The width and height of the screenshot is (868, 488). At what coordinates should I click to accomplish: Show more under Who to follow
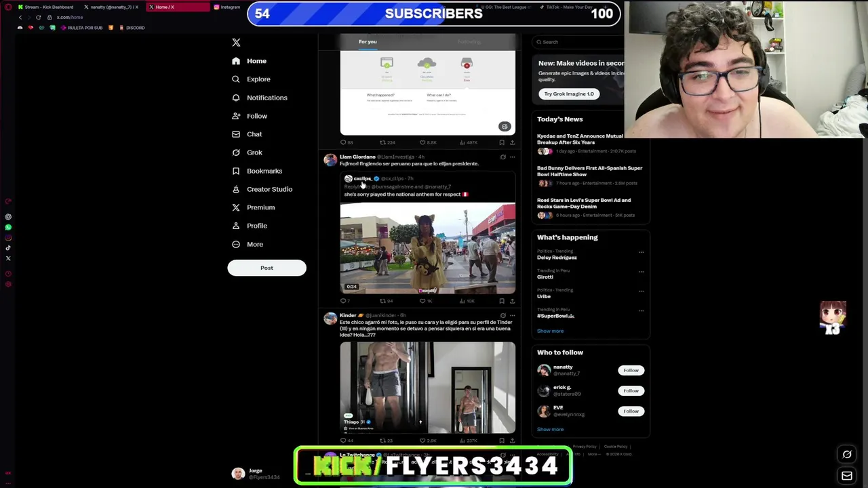550,429
